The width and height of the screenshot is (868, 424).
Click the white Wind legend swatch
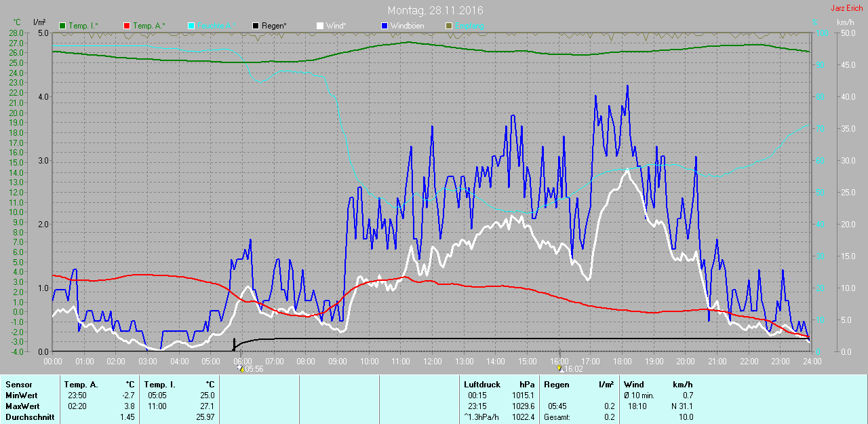coord(319,26)
